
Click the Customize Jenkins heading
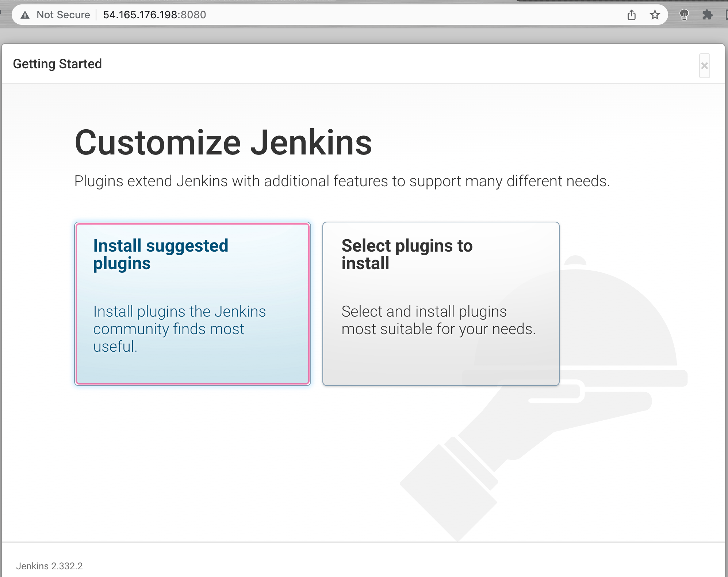click(x=223, y=142)
